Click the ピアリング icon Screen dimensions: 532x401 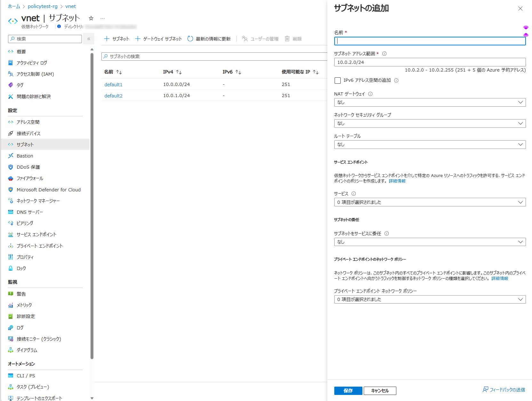(x=11, y=223)
